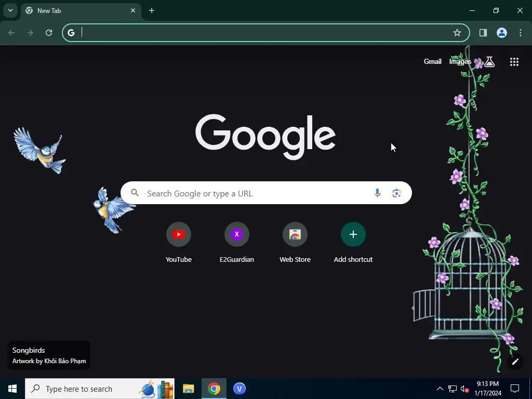This screenshot has height=399, width=532.
Task: Click the muted volume tray icon
Action: click(464, 389)
